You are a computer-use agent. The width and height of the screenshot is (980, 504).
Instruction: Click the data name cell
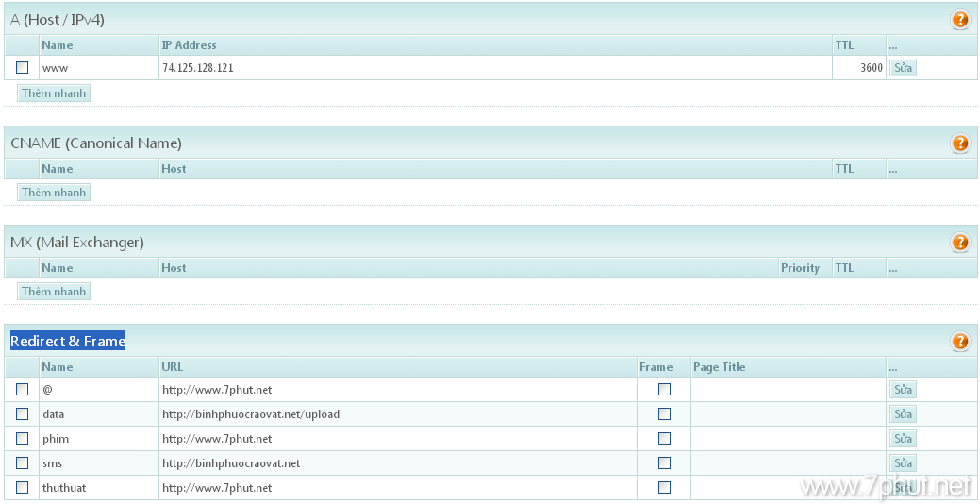pos(99,414)
